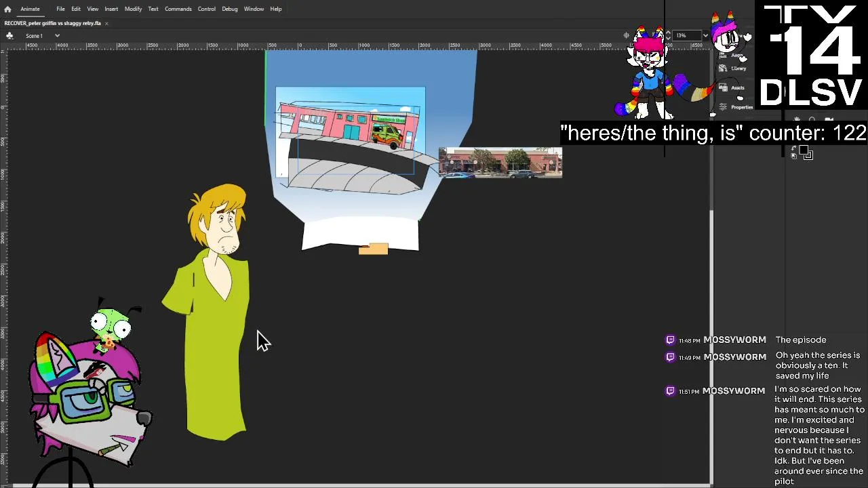
Task: Open the Commands menu
Action: pyautogui.click(x=178, y=9)
